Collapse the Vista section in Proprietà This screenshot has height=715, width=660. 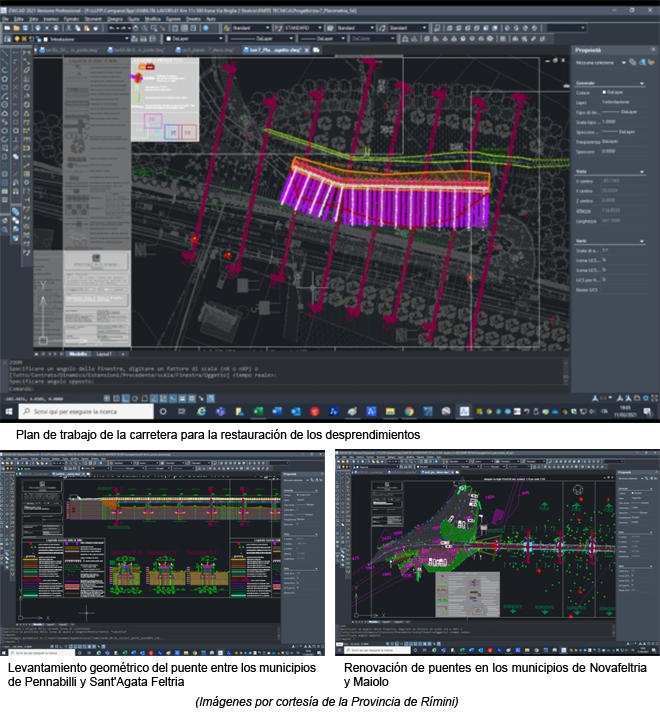(642, 171)
